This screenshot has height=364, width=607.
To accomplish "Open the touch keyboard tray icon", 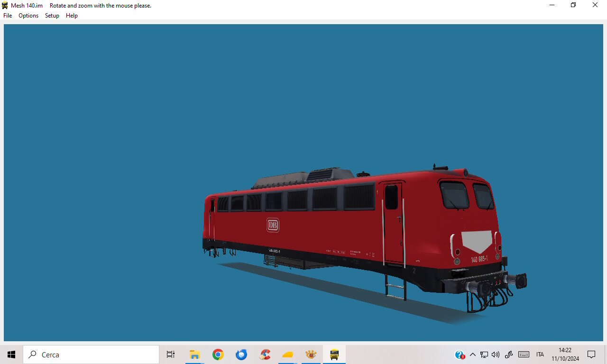I will (x=524, y=355).
